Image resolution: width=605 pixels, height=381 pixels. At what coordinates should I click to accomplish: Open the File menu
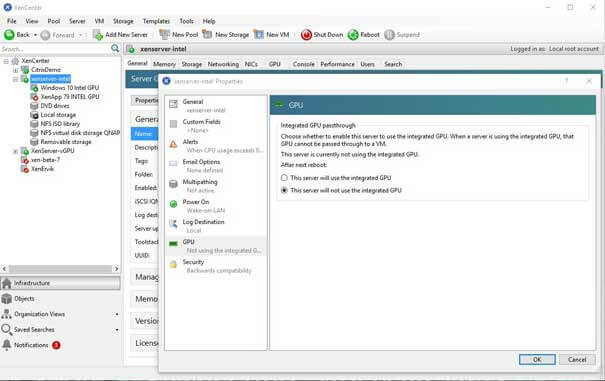12,21
